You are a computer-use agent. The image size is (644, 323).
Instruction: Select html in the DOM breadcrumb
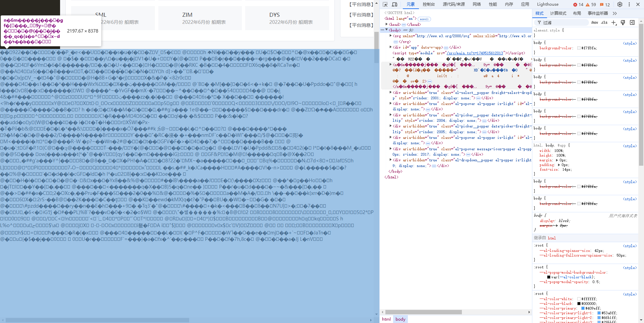[386, 319]
